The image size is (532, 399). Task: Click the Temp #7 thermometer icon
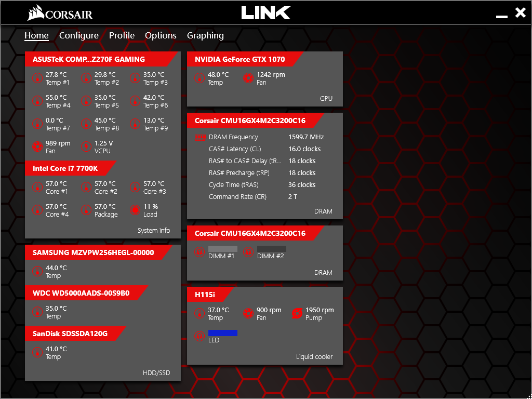pos(37,124)
